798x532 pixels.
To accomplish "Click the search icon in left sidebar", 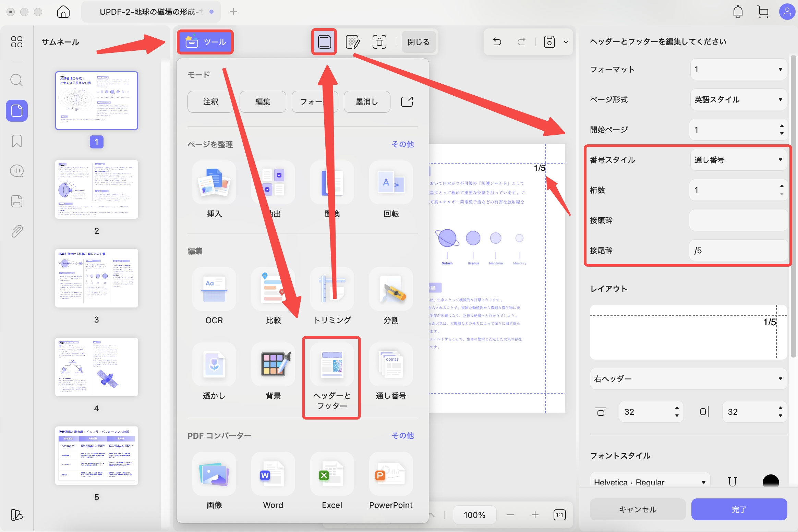I will pyautogui.click(x=17, y=81).
